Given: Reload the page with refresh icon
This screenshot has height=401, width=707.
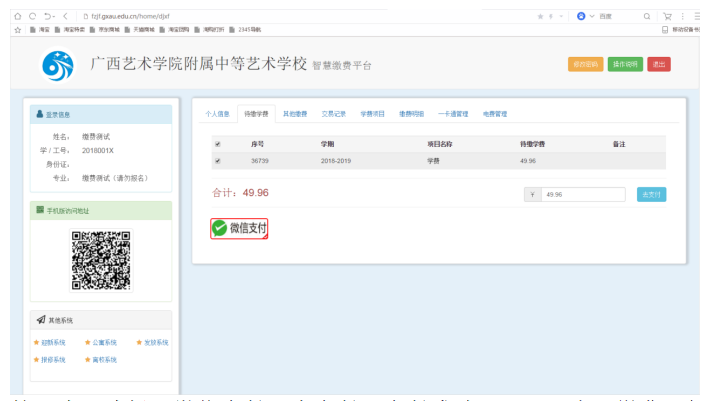Looking at the screenshot, I should point(32,16).
